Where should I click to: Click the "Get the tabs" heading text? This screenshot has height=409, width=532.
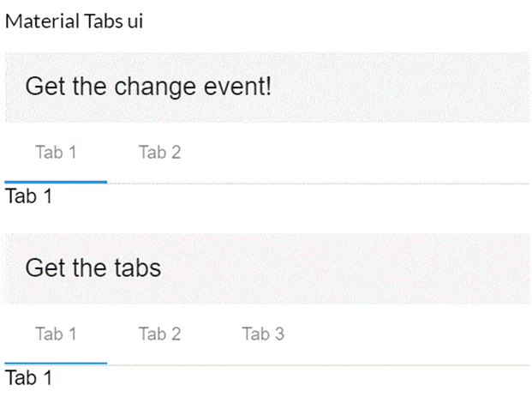point(93,268)
